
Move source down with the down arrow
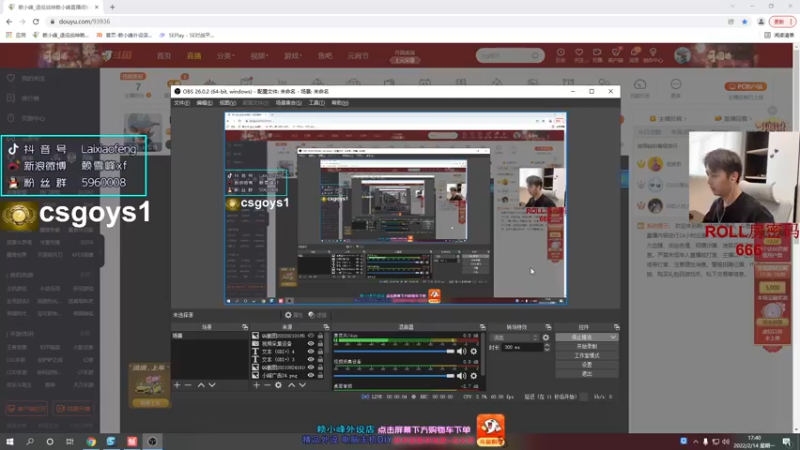tap(302, 385)
